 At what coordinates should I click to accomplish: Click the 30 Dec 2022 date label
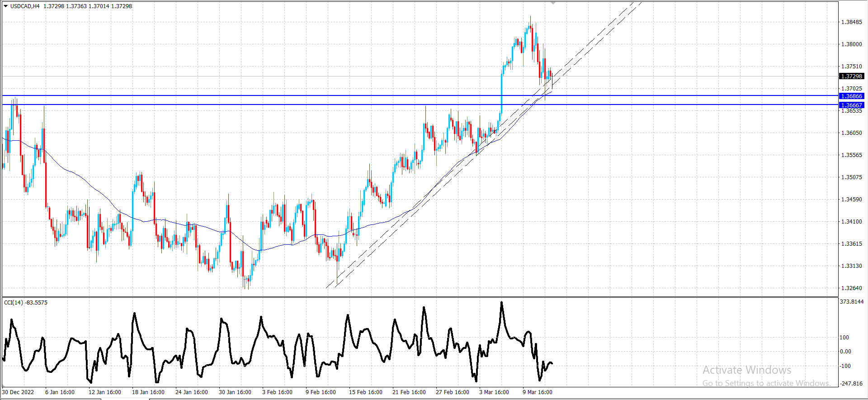point(18,392)
